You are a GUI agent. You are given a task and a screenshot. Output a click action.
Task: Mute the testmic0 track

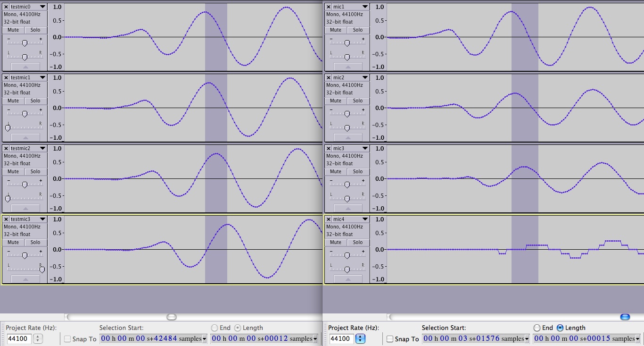13,30
